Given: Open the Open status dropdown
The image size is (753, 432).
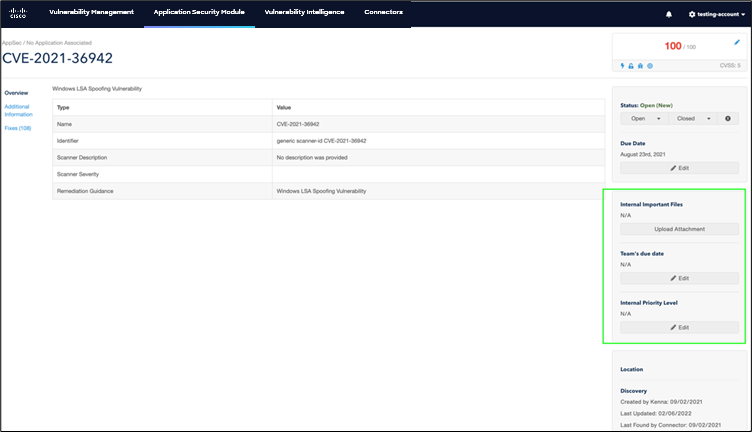Looking at the screenshot, I should (644, 119).
